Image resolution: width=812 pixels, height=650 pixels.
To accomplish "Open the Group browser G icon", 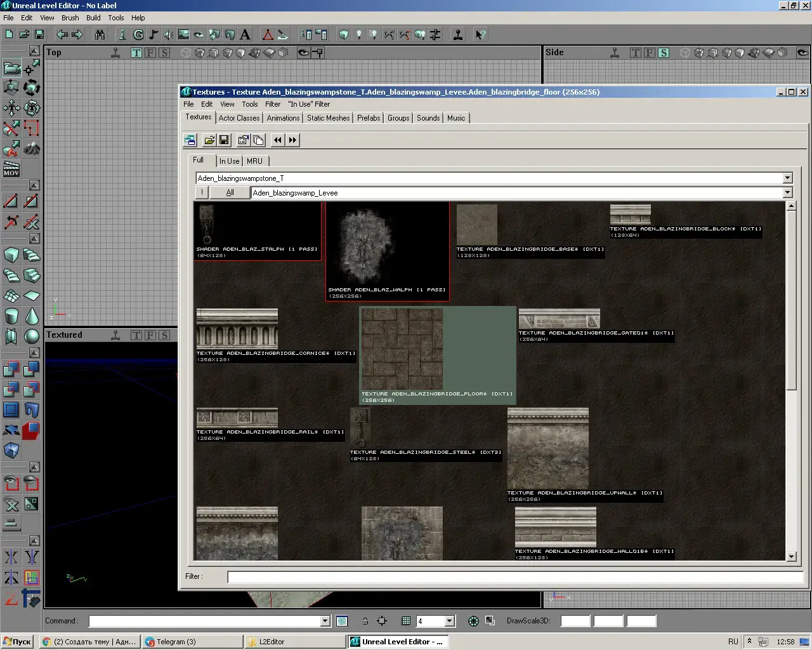I will (138, 34).
